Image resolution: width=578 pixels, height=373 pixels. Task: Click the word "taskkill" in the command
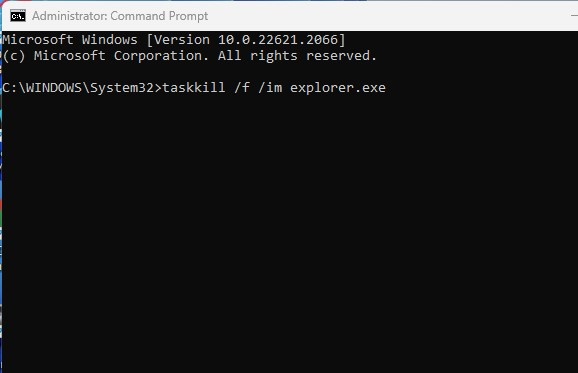[194, 88]
